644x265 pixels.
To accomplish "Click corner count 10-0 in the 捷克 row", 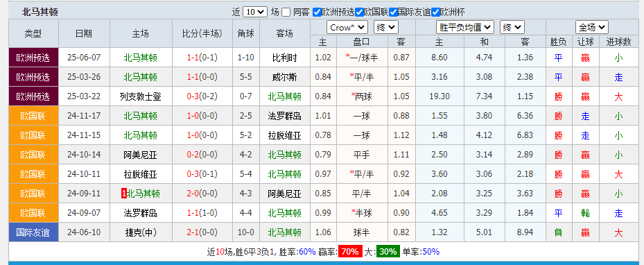I will (246, 232).
